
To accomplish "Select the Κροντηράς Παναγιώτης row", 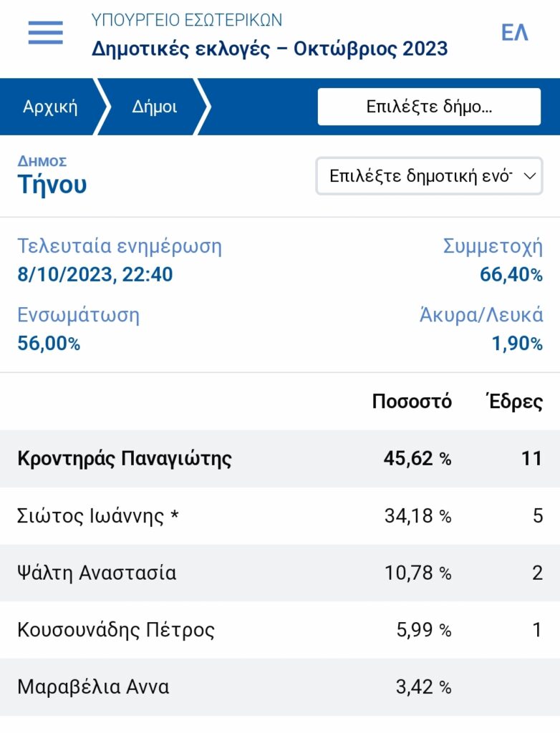I will [x=280, y=458].
